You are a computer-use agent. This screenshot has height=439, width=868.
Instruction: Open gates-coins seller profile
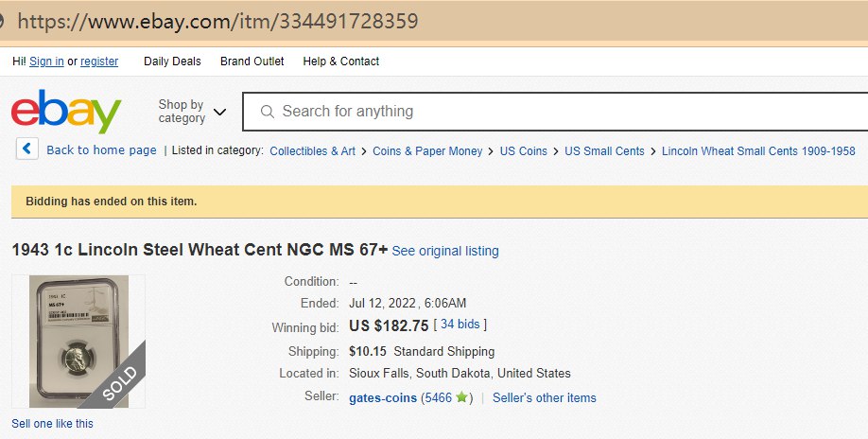383,398
